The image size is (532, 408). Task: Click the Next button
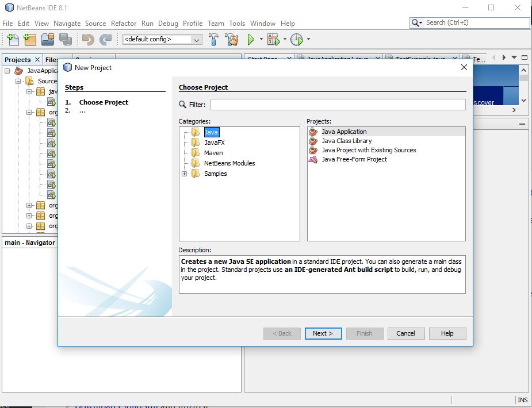323,333
